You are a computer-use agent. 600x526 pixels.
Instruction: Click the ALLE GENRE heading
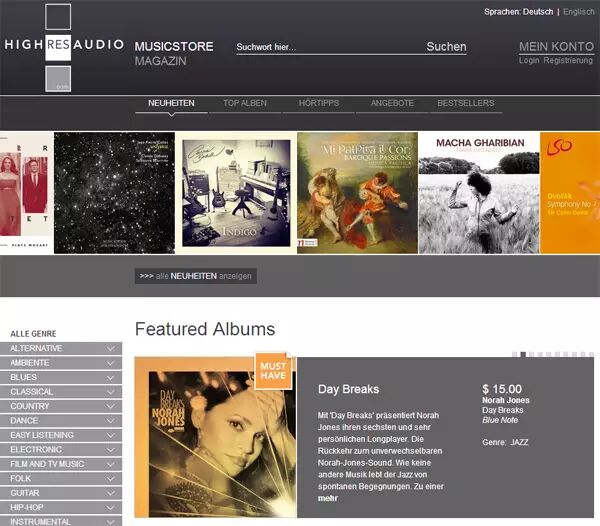tap(33, 334)
